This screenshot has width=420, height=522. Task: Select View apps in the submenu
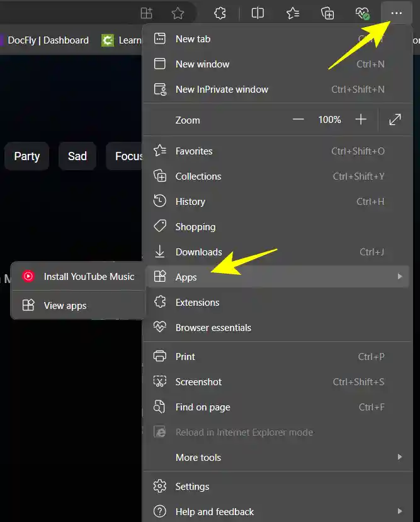click(x=79, y=305)
